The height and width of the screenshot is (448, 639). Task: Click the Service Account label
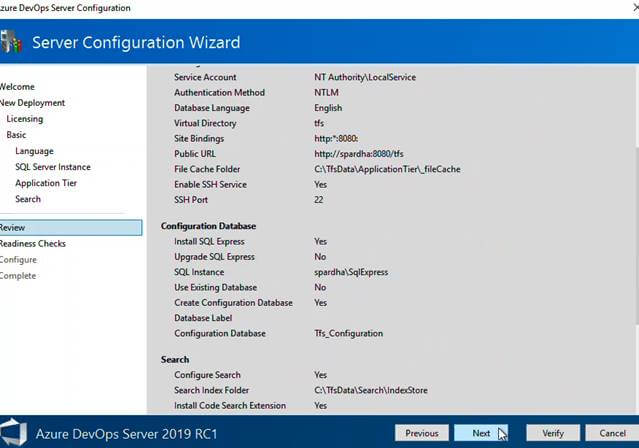pyautogui.click(x=205, y=77)
